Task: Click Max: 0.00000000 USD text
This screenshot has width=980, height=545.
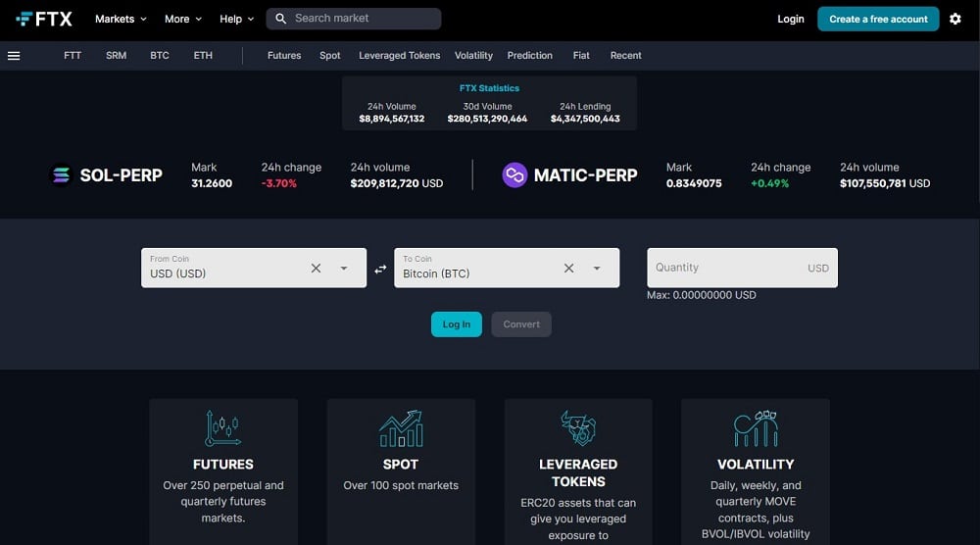Action: [702, 295]
